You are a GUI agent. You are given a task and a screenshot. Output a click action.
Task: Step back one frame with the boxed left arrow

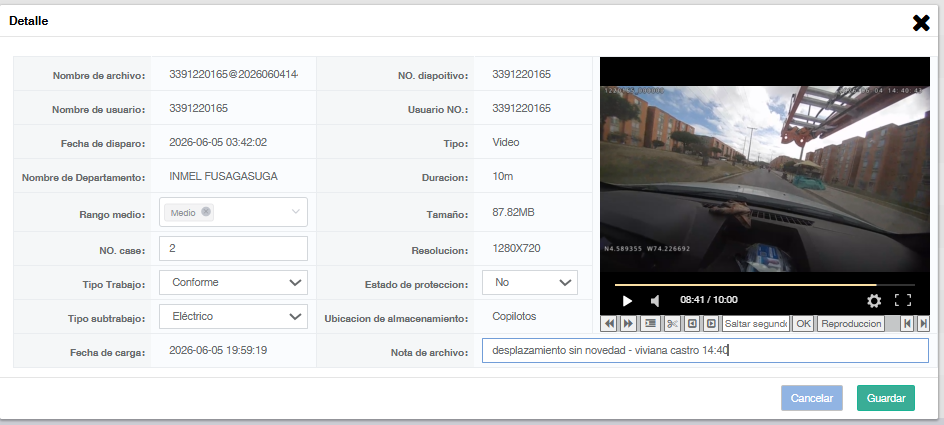click(692, 324)
